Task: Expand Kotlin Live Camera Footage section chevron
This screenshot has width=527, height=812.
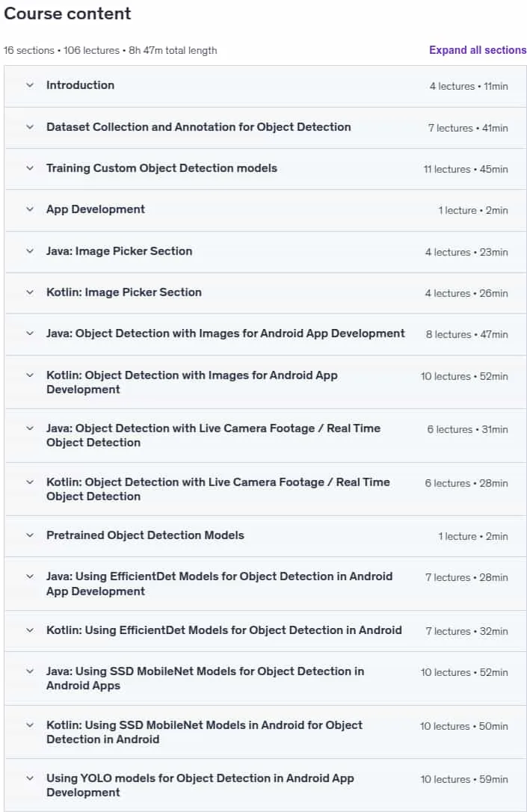Action: tap(30, 482)
